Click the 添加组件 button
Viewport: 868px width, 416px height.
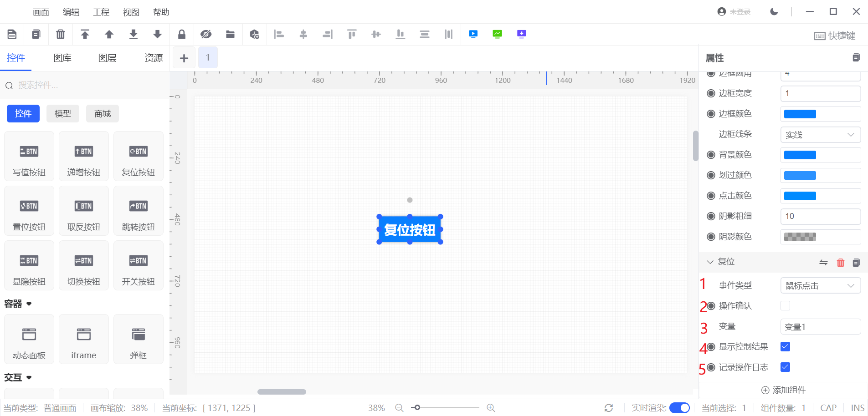pyautogui.click(x=784, y=390)
